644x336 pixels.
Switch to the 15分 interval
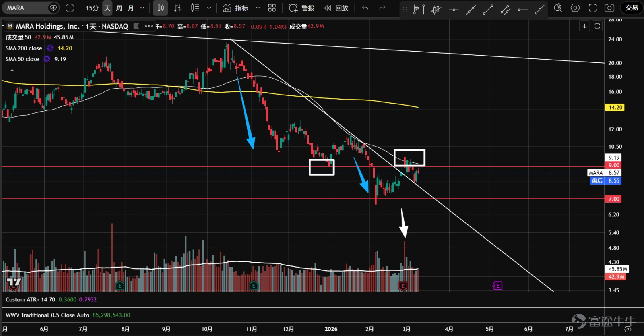click(92, 8)
